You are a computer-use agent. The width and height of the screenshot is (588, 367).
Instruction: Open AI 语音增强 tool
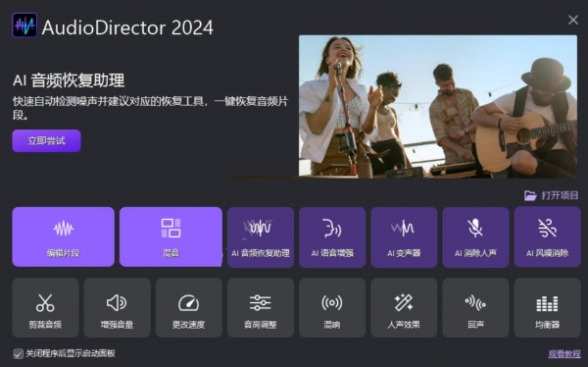332,237
